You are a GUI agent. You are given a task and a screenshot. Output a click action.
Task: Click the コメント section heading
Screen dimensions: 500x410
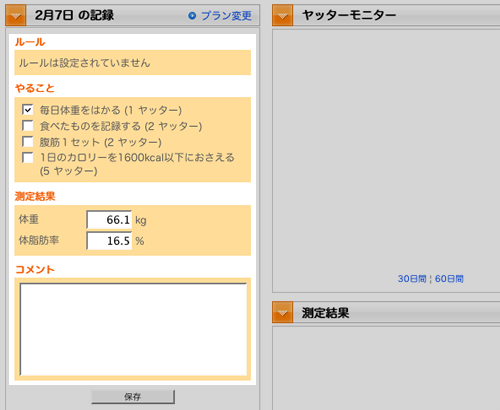(35, 269)
